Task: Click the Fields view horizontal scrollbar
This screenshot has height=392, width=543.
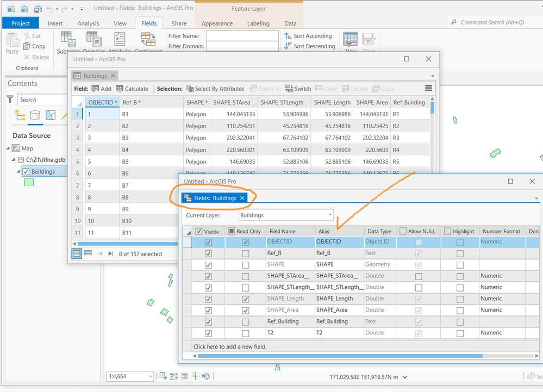Action: (340, 356)
